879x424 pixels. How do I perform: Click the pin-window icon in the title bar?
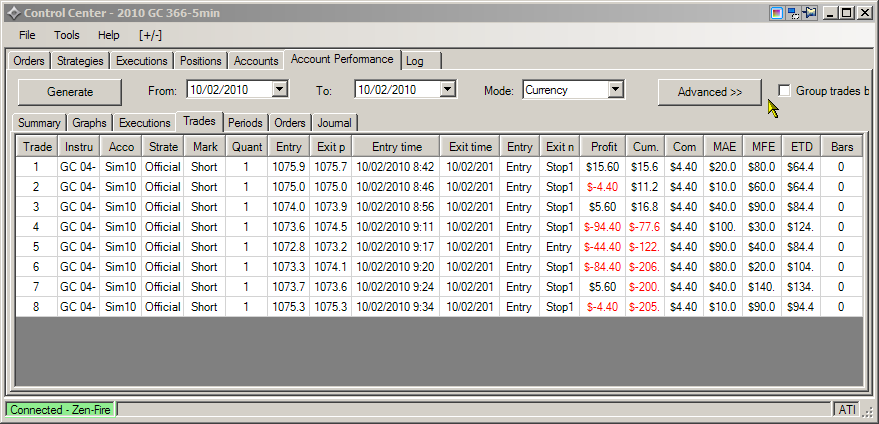(x=809, y=12)
